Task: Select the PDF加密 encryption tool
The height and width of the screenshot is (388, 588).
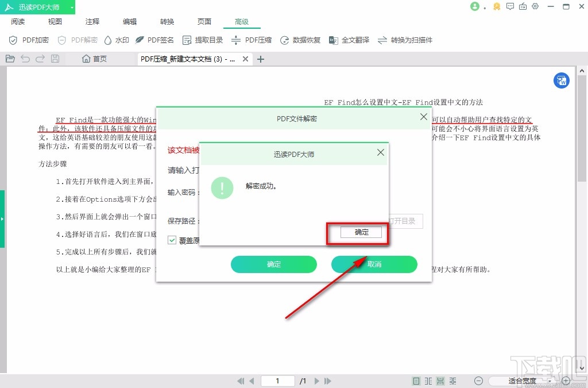Action: point(29,40)
